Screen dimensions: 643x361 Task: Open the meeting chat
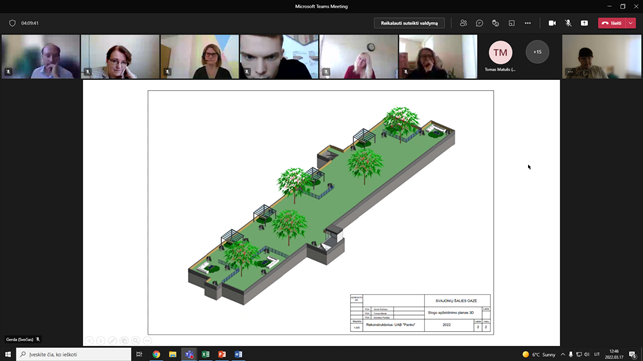pyautogui.click(x=479, y=23)
